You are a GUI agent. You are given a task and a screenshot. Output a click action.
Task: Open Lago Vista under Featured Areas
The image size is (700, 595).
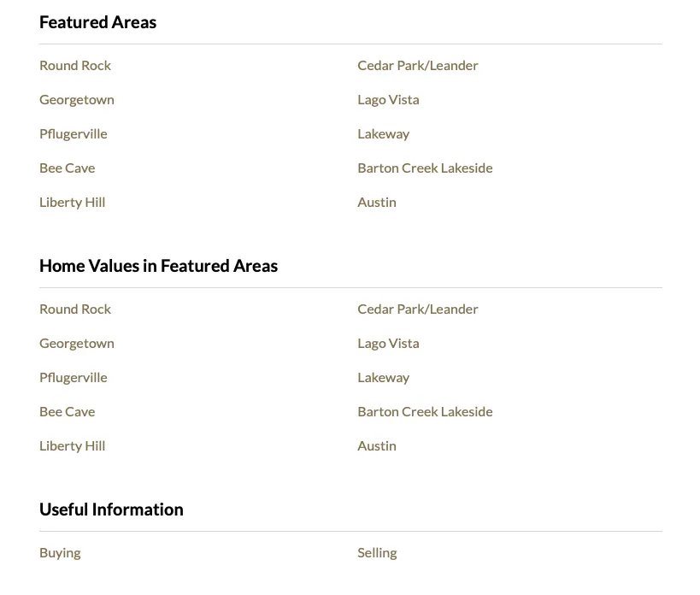pyautogui.click(x=388, y=100)
